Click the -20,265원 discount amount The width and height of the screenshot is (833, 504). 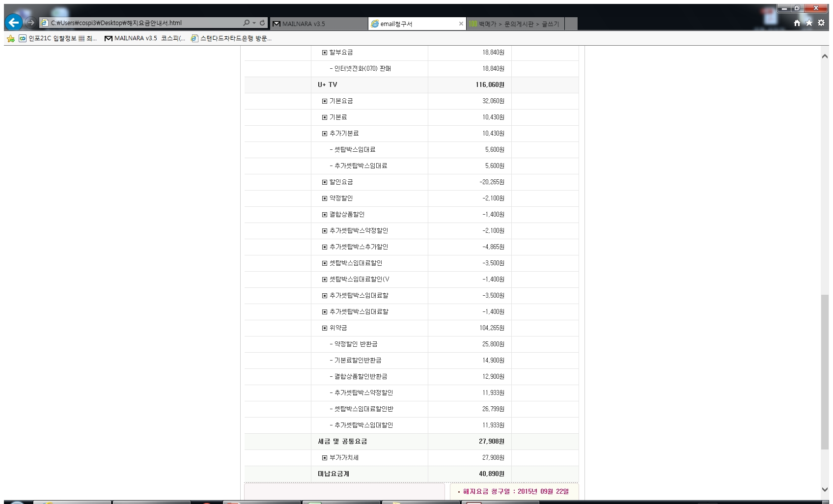(492, 182)
